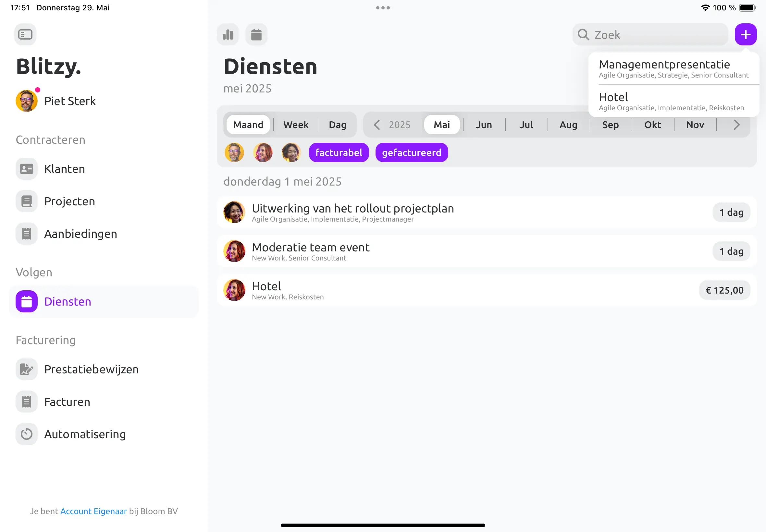766x532 pixels.
Task: Click the Piet Sterk name
Action: [x=70, y=101]
